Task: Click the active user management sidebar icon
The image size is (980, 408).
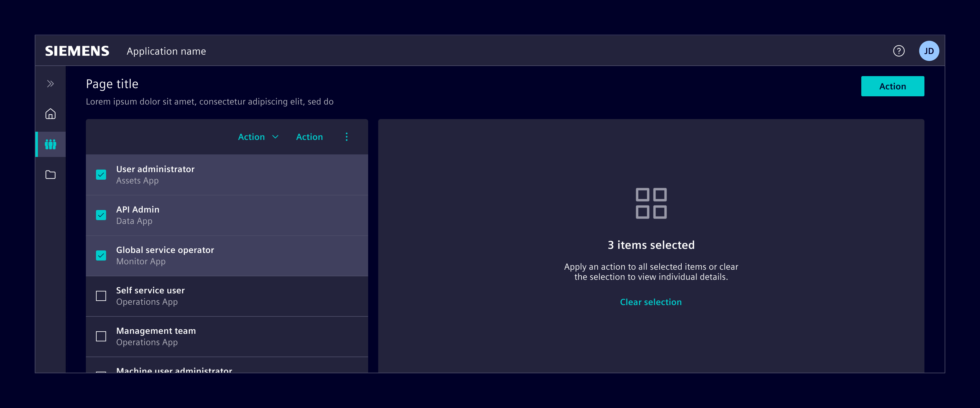Action: point(50,144)
